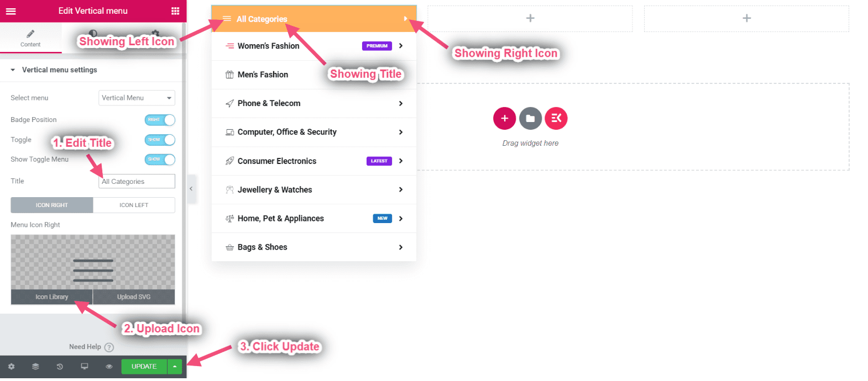Click the gray Add Template folder button
The width and height of the screenshot is (868, 381).
530,118
